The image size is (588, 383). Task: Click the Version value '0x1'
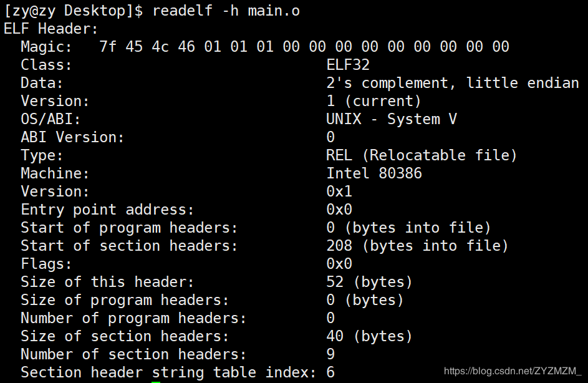point(339,192)
